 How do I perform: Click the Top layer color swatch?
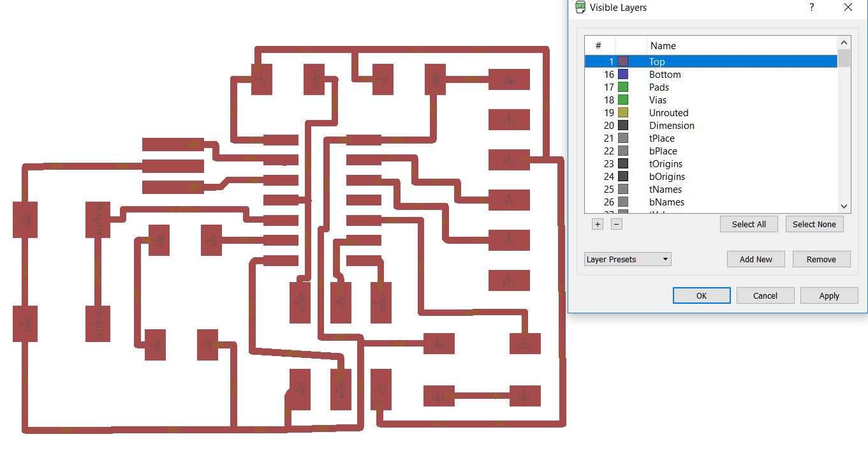click(x=623, y=61)
